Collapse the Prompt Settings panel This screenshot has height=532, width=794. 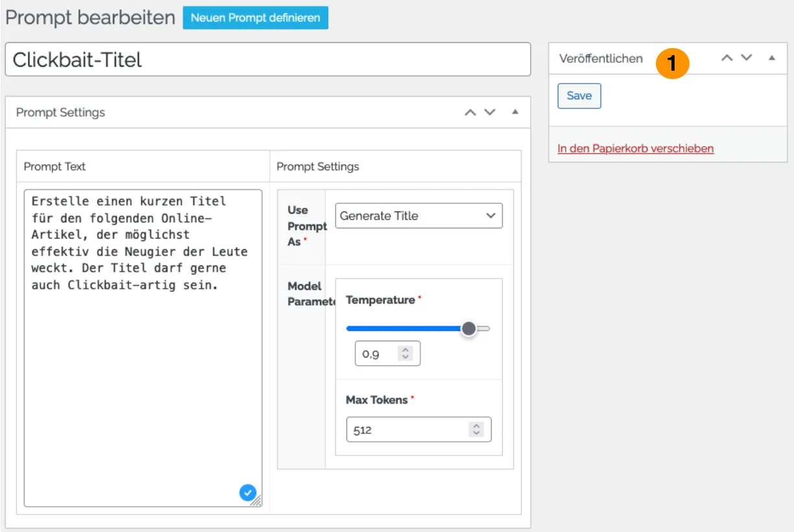pos(515,112)
